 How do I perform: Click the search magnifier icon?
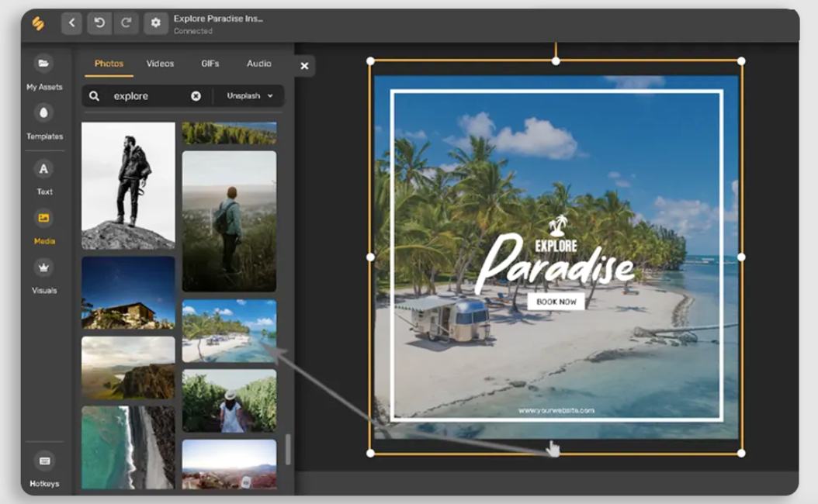click(x=95, y=95)
